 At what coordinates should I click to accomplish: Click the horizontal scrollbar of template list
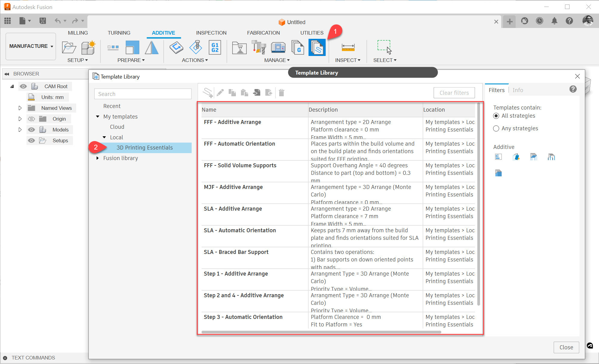tap(321, 332)
